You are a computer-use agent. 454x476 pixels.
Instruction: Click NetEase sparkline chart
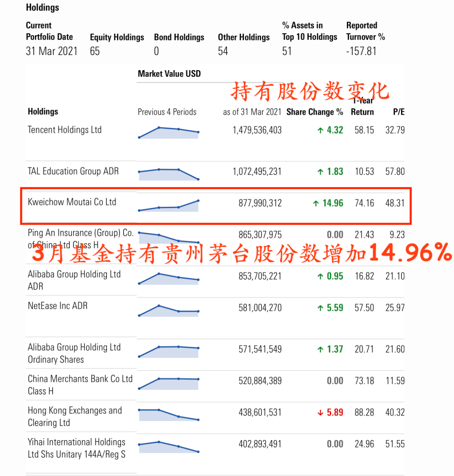pyautogui.click(x=169, y=310)
